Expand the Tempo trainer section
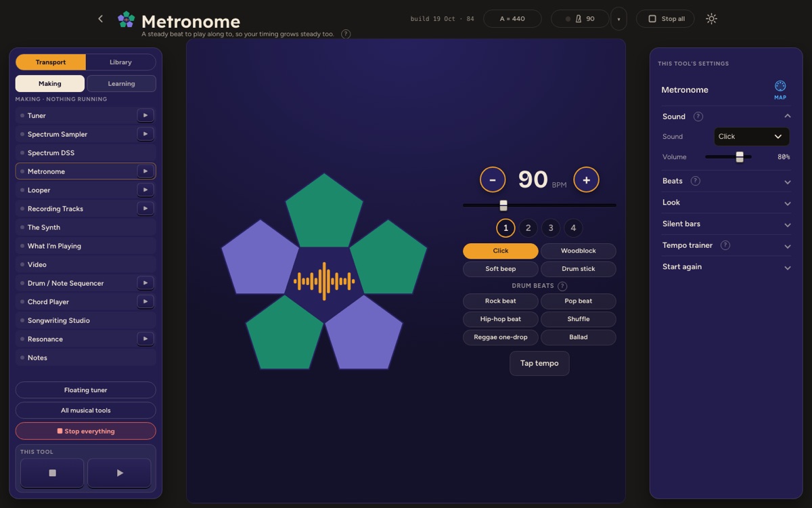The height and width of the screenshot is (508, 812). pyautogui.click(x=727, y=245)
